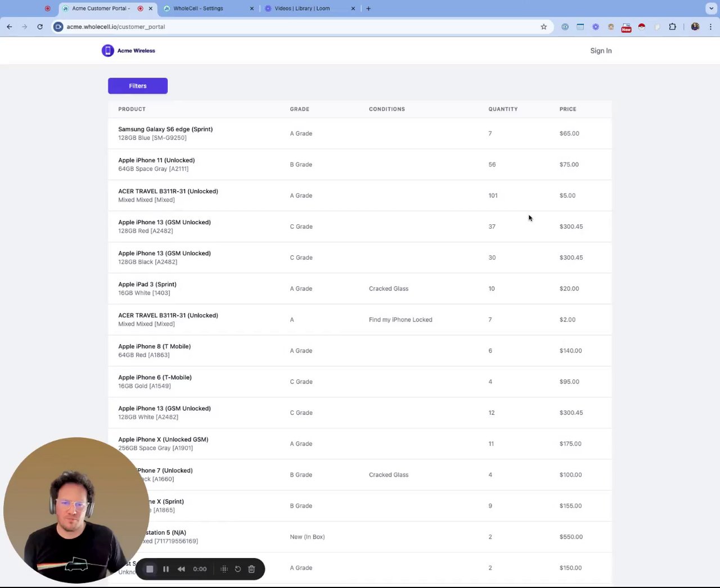Viewport: 720px width, 588px height.
Task: Open Chrome three-dot menu
Action: point(710,26)
